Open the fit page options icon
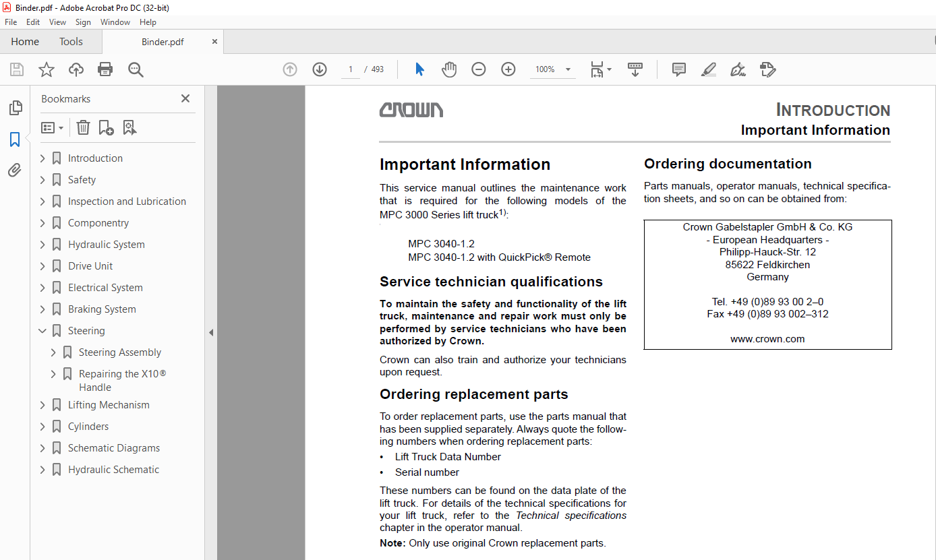 [x=600, y=69]
